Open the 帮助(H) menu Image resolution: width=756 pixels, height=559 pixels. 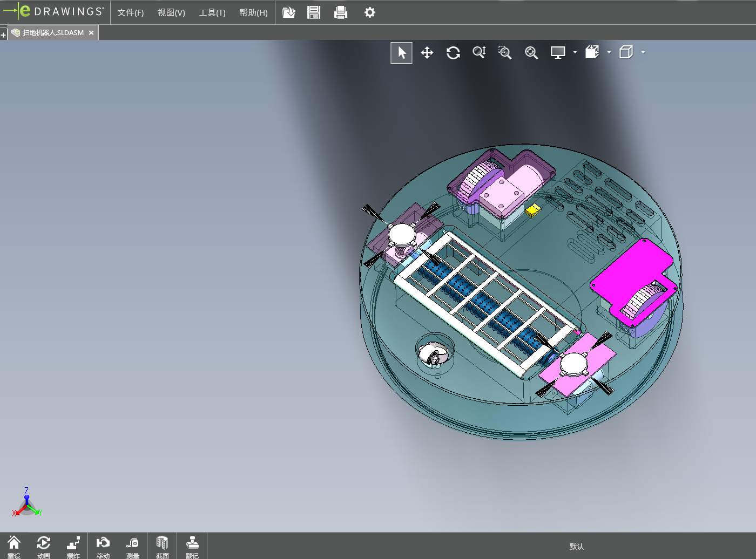click(x=253, y=12)
